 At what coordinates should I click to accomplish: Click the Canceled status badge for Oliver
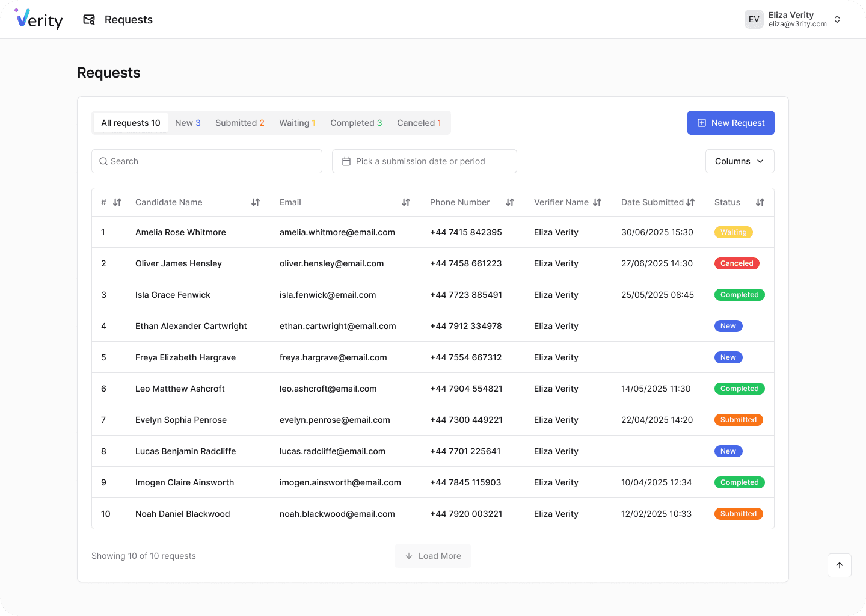point(737,263)
